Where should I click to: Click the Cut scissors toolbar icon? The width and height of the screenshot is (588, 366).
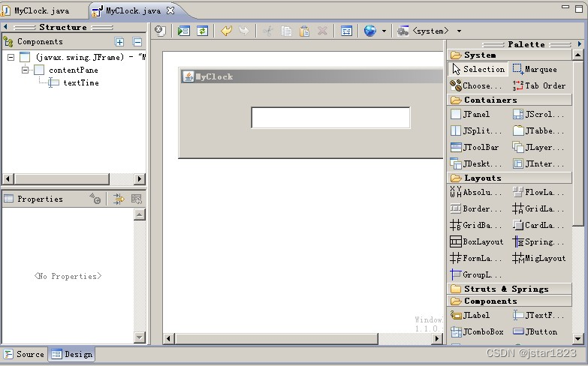tap(268, 31)
